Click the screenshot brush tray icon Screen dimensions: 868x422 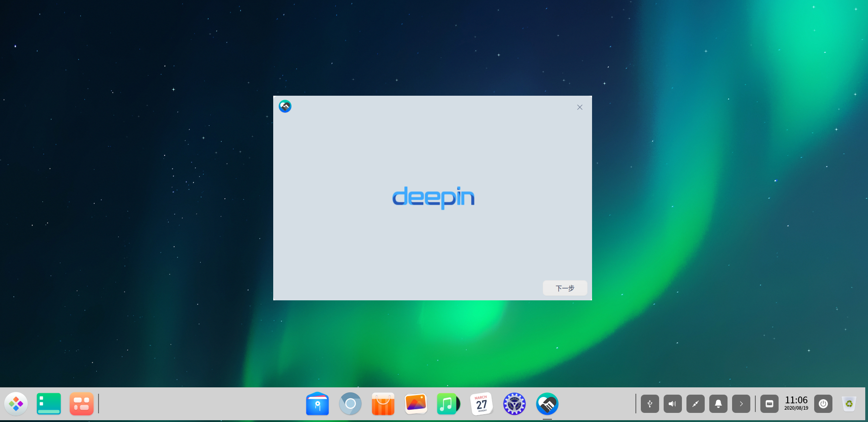695,404
